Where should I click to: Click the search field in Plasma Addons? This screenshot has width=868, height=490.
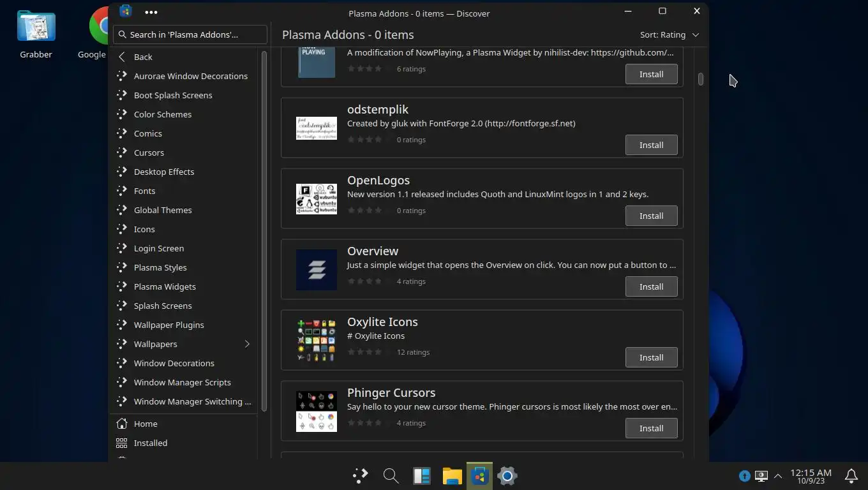[190, 34]
